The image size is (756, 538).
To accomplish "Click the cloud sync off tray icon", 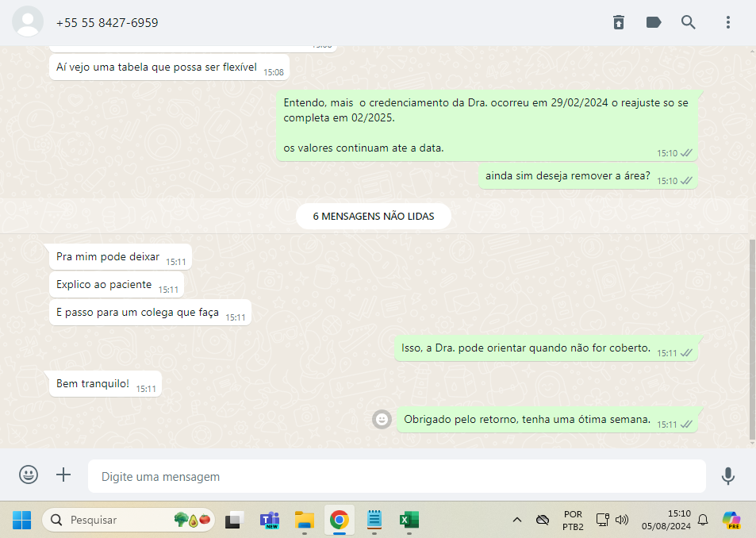I will pyautogui.click(x=543, y=520).
